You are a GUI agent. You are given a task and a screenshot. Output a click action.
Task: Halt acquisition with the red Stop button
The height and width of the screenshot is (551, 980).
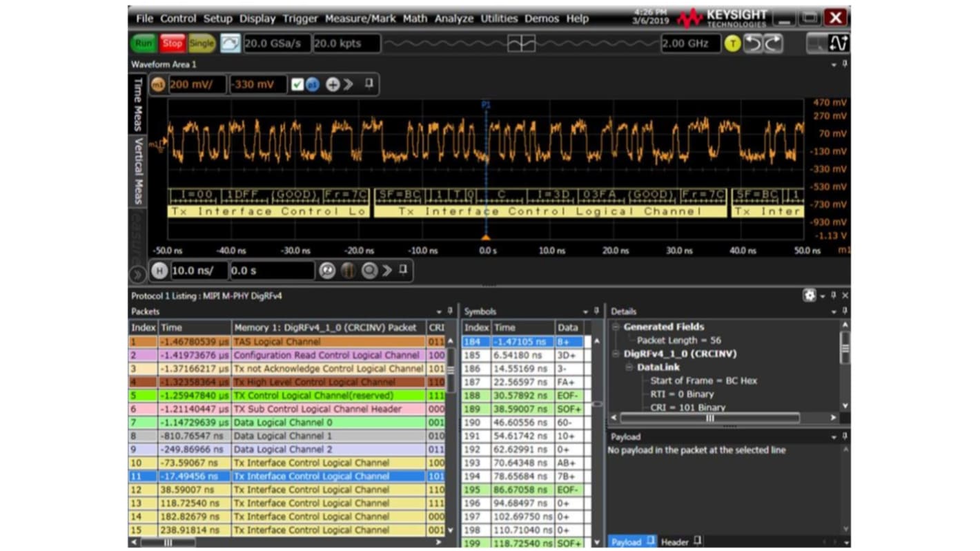tap(172, 43)
